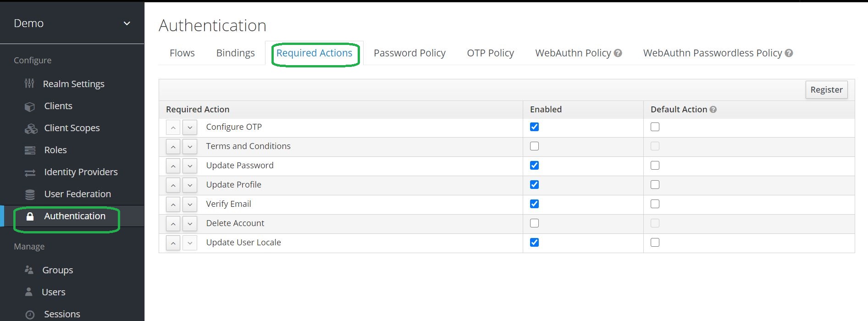Click the User Federation database icon

tap(30, 194)
